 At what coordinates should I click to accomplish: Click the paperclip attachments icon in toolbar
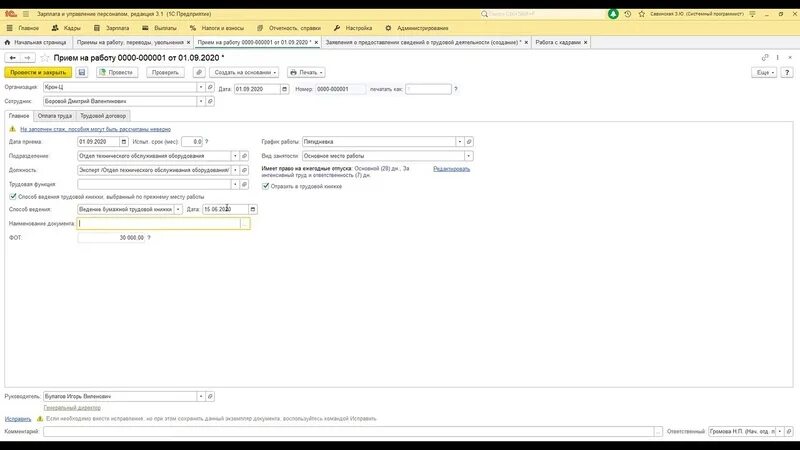[199, 72]
